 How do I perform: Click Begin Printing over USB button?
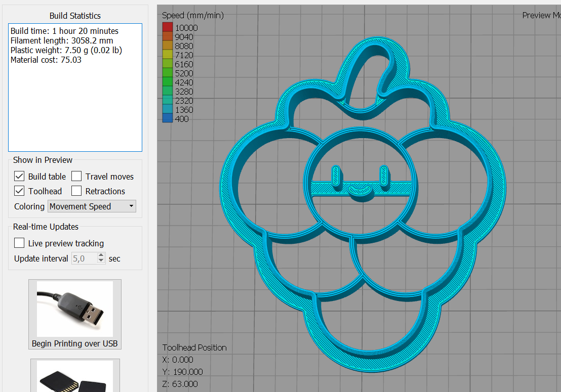click(75, 314)
